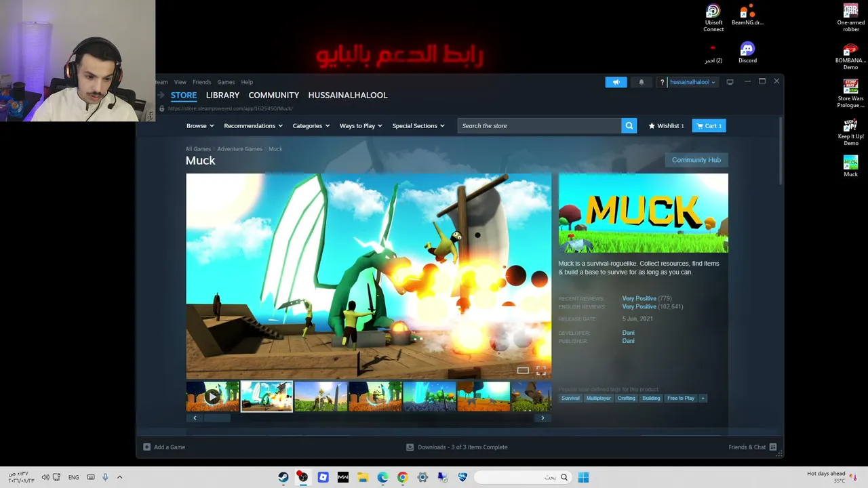
Task: Select the Free to Play tag
Action: click(681, 399)
